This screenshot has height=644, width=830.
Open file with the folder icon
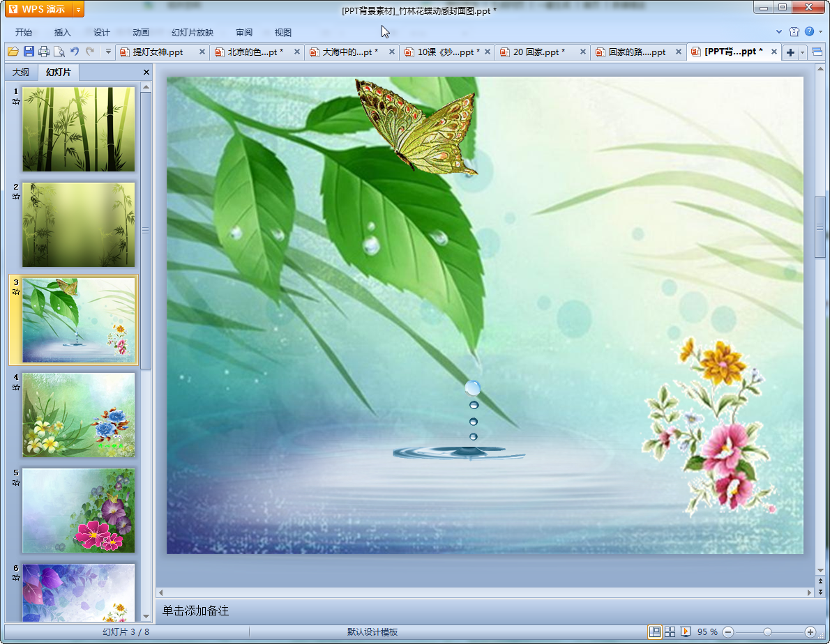point(13,52)
